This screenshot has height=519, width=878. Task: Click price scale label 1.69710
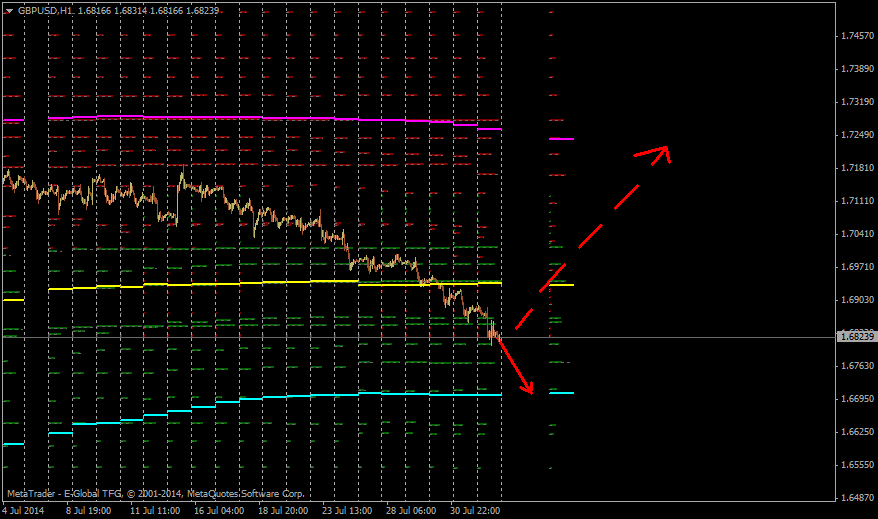point(857,267)
